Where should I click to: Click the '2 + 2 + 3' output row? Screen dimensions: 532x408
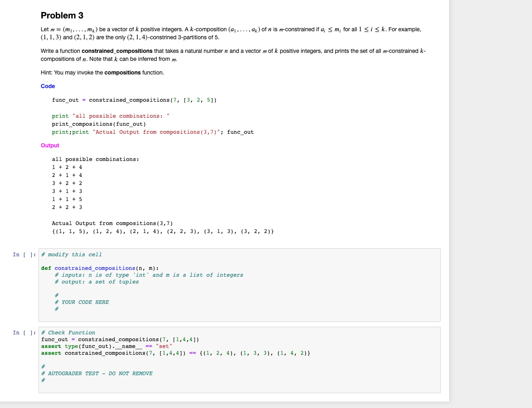[67, 207]
